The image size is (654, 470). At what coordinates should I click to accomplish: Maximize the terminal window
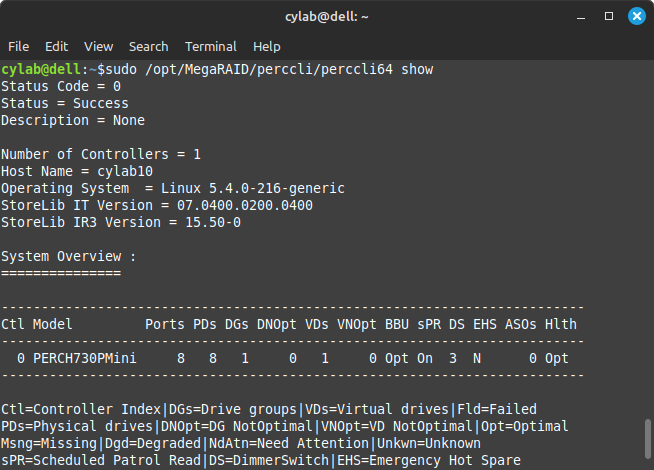[x=609, y=16]
